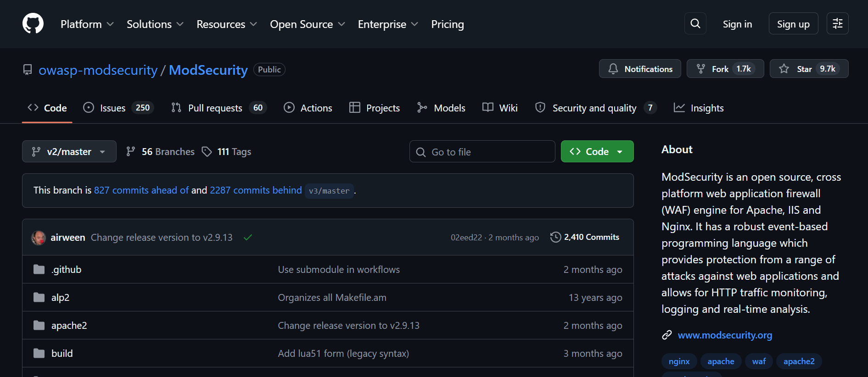Open commit Use submodule in workflows
868x377 pixels.
(x=339, y=269)
